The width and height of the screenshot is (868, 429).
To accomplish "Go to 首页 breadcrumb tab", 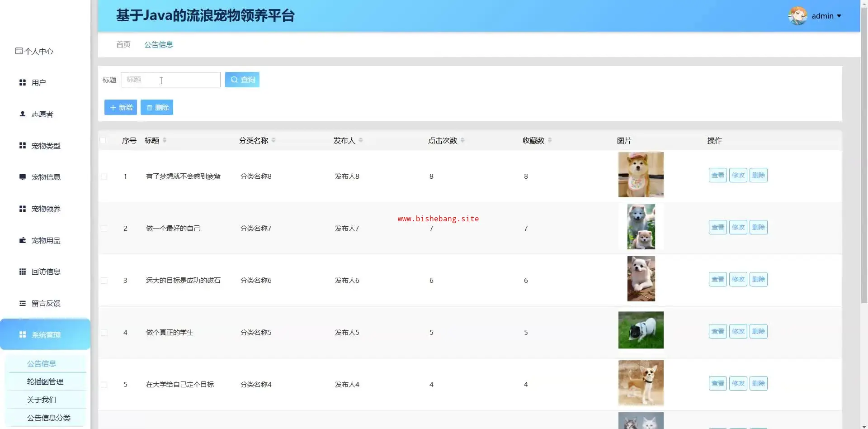I will pos(123,44).
